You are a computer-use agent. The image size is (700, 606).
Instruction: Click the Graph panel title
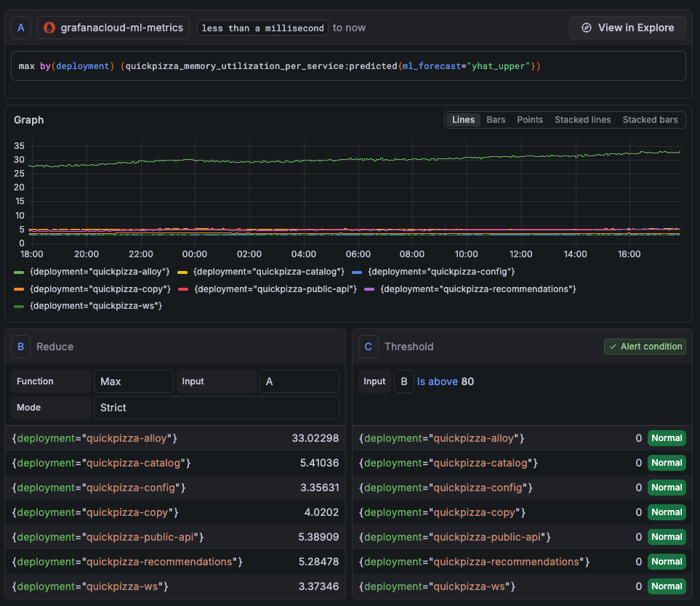pos(28,120)
